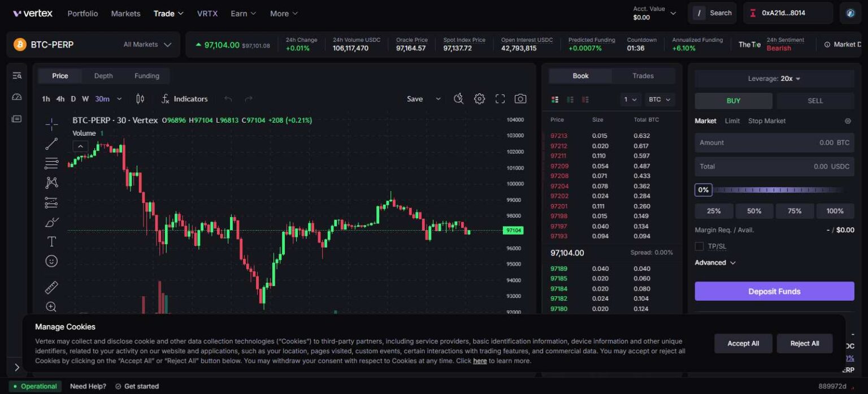
Task: Toggle the 50% size button
Action: coord(754,210)
